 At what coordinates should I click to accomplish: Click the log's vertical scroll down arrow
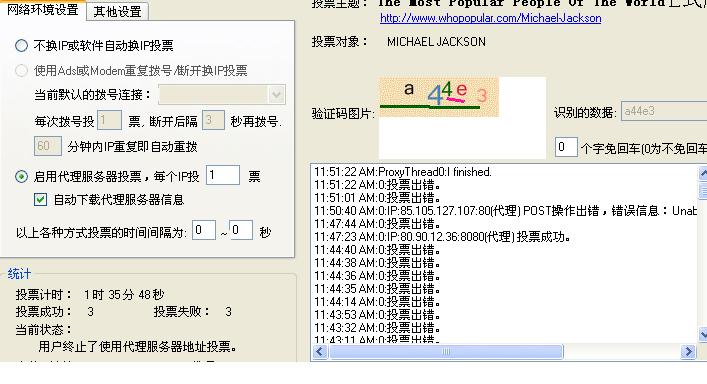(x=703, y=334)
